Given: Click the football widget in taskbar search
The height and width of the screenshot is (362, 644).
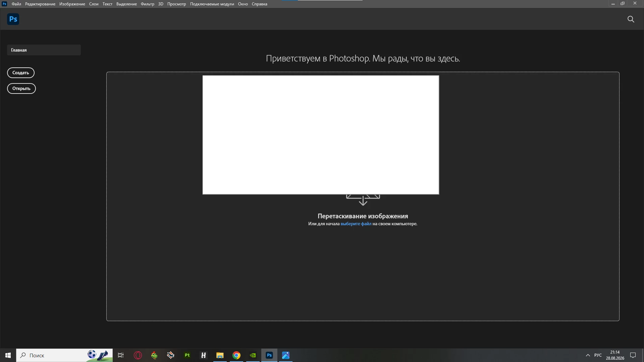Looking at the screenshot, I should [98, 355].
